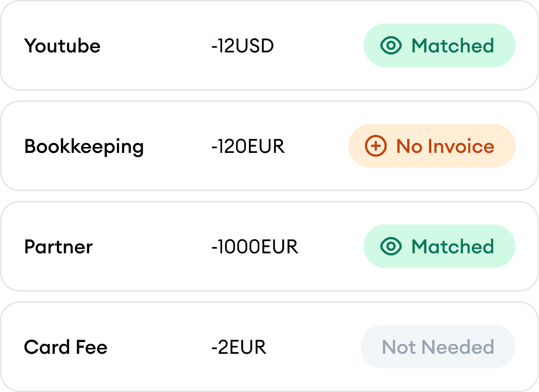Screen dimensions: 539x392
Task: Click the Matched badge on the Youtube row
Action: pyautogui.click(x=439, y=46)
